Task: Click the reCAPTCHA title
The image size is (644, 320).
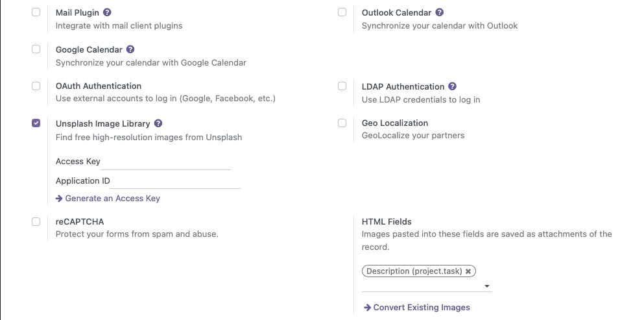Action: [x=80, y=222]
